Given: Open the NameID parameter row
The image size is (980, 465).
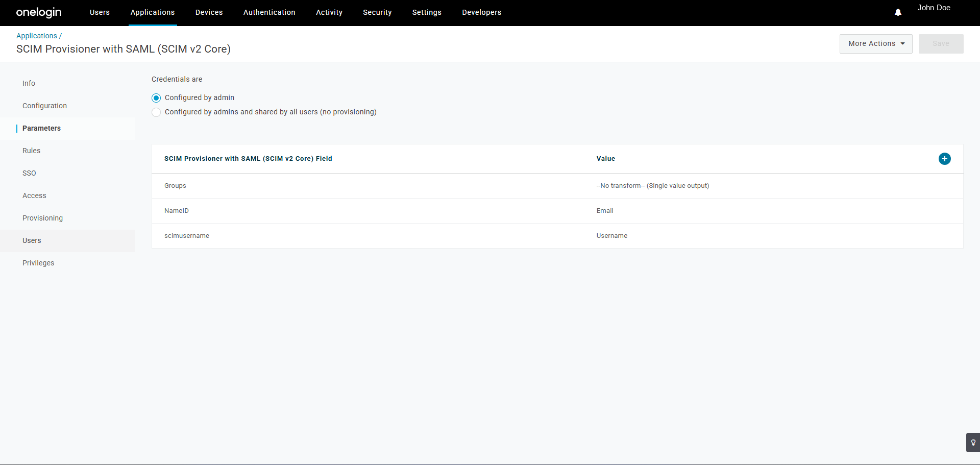Looking at the screenshot, I should tap(557, 211).
